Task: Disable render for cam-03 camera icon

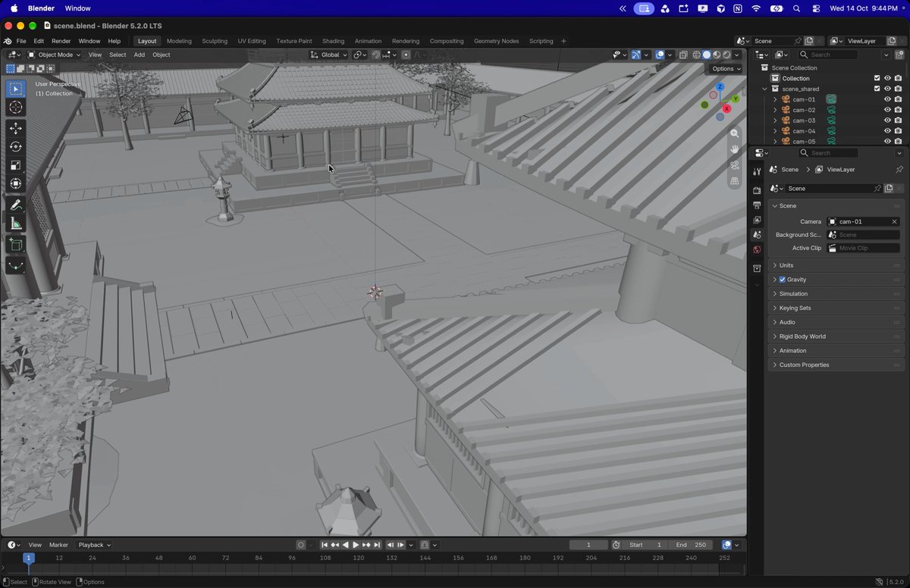Action: coord(898,120)
